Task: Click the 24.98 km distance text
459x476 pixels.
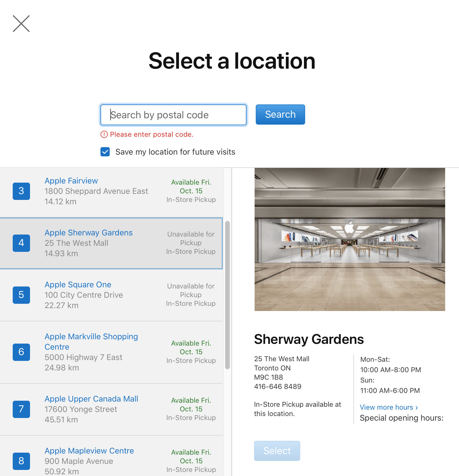Action: coord(62,368)
